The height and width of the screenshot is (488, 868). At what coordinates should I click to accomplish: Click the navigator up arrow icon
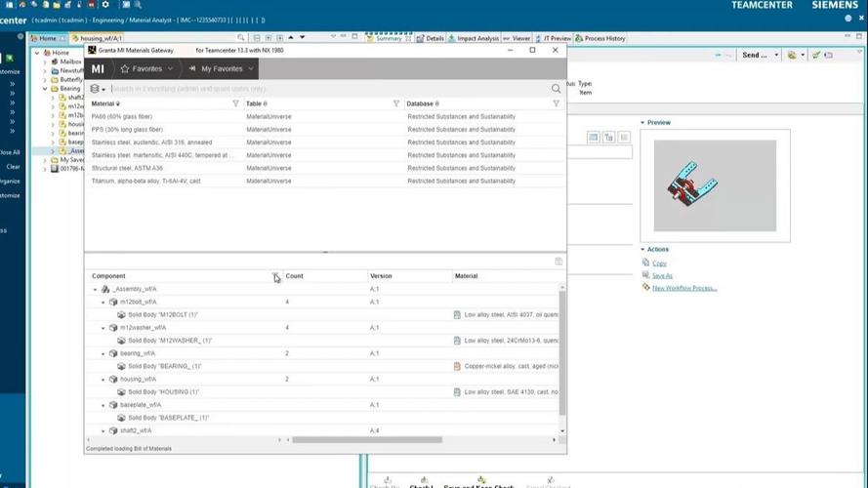tap(291, 38)
